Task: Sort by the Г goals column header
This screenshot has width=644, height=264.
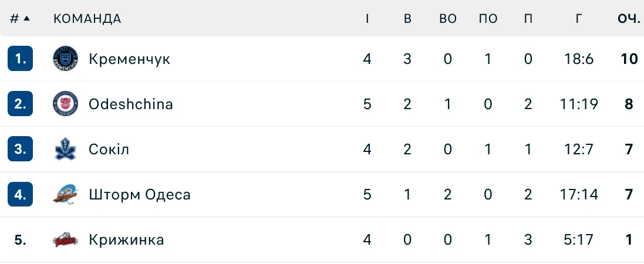Action: pos(579,18)
